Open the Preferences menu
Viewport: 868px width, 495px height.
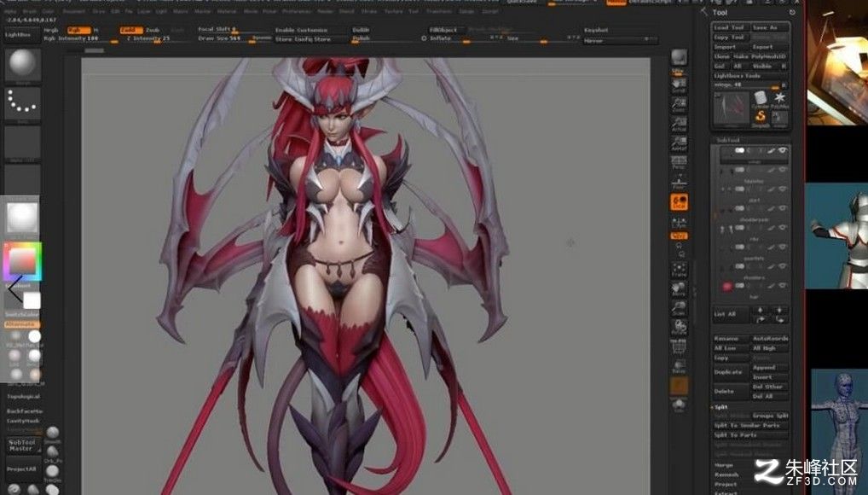pos(297,11)
